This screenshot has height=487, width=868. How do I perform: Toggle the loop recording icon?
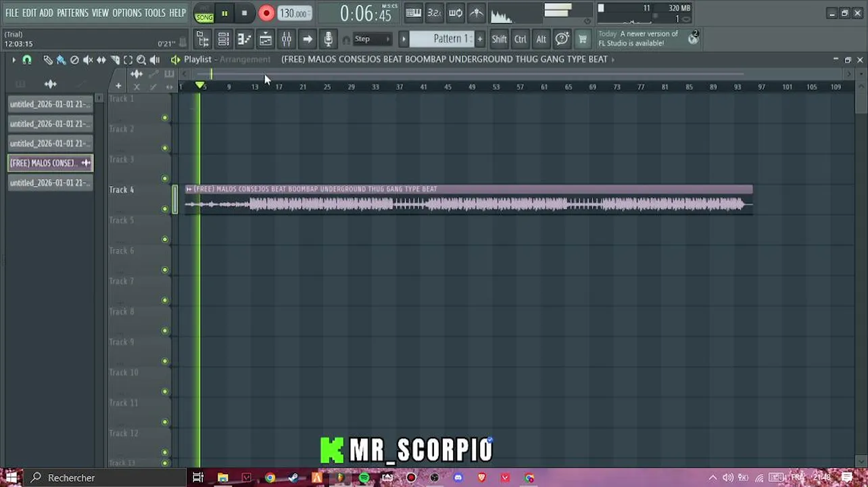[456, 13]
